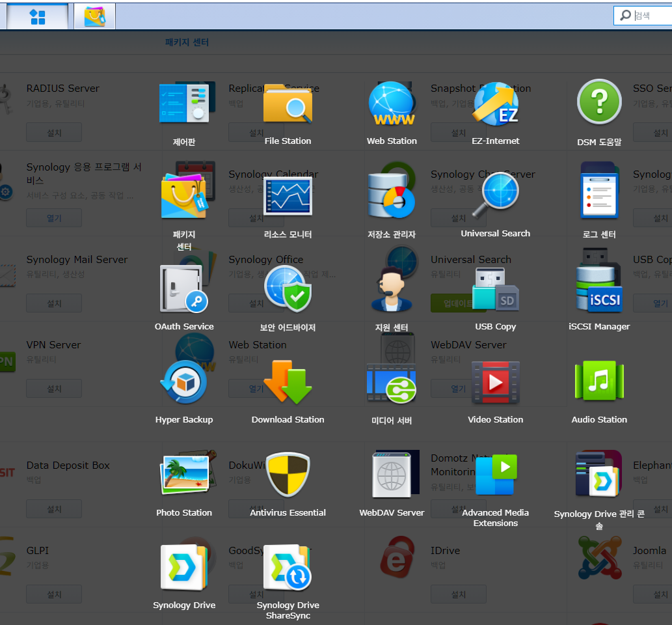This screenshot has width=672, height=625.
Task: Open 로그 센터 log center icon
Action: (599, 195)
